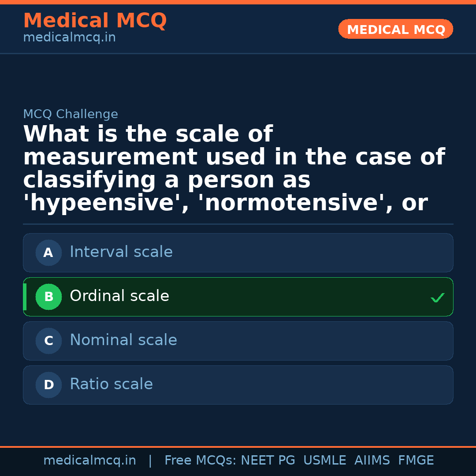
Task: Click the orange MEDICAL MCQ badge
Action: 396,30
